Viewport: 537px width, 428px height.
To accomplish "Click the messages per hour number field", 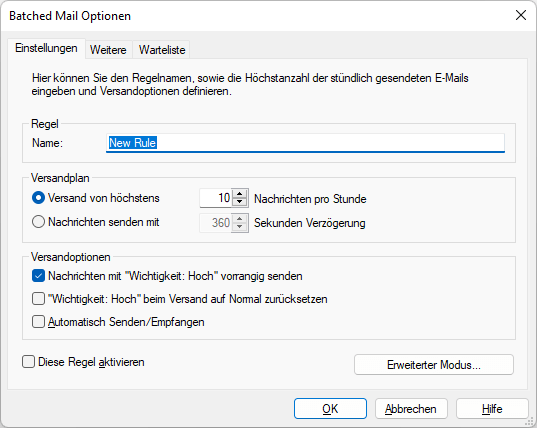I will point(216,198).
